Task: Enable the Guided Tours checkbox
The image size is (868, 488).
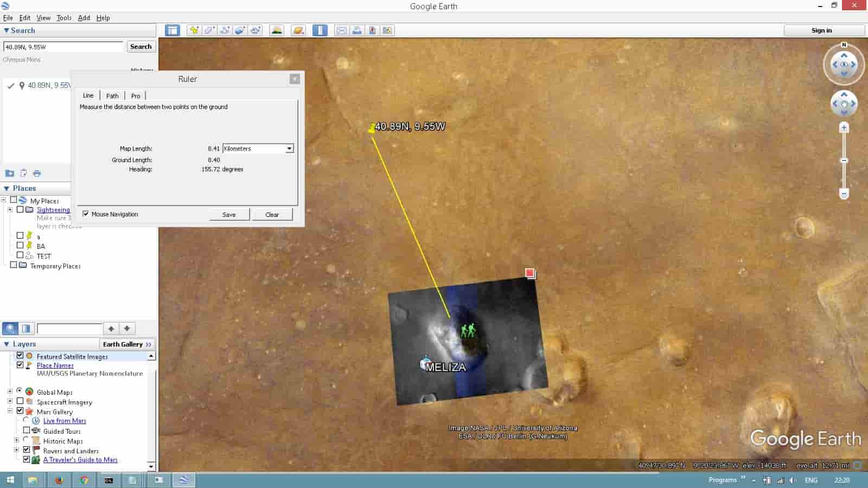Action: [x=27, y=431]
